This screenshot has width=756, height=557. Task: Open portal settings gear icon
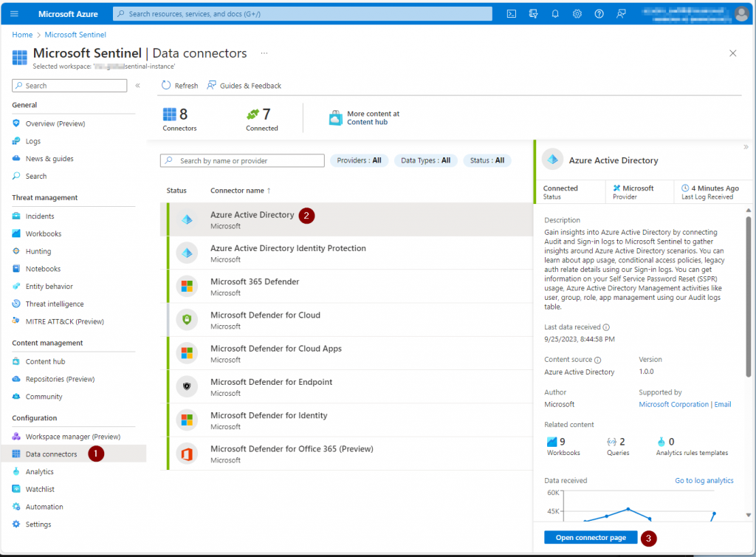click(577, 14)
